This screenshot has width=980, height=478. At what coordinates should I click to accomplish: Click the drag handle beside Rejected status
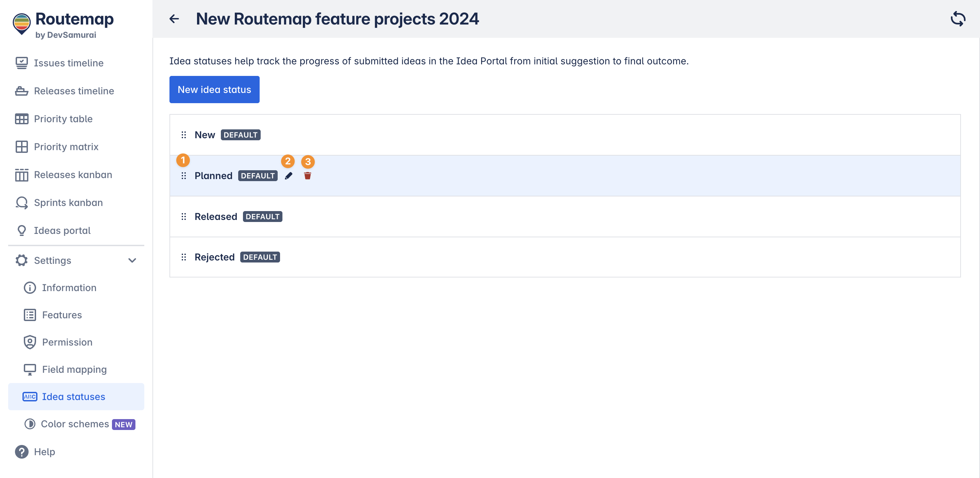point(184,257)
